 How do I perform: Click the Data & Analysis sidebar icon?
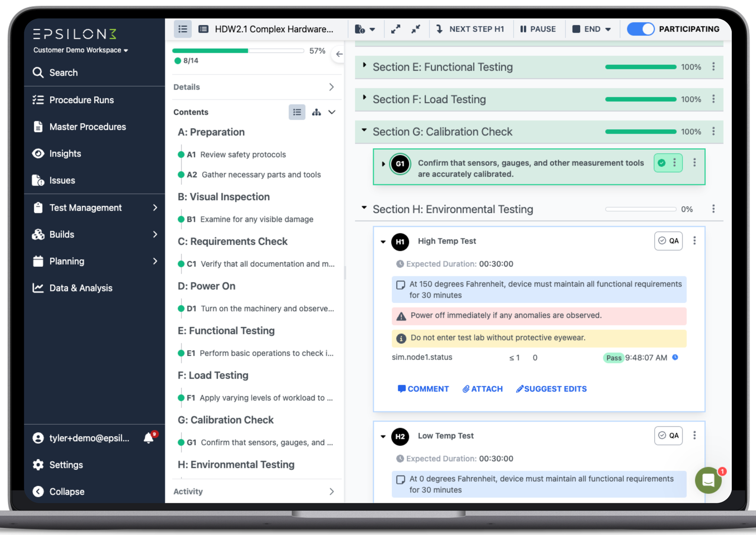point(38,287)
